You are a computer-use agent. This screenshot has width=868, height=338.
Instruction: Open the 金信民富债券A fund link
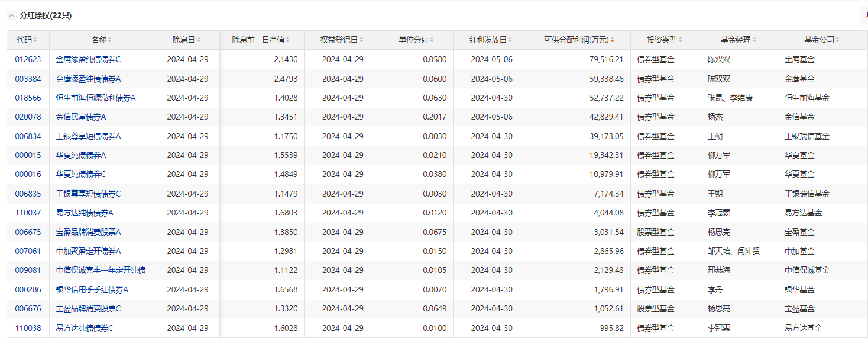(x=81, y=117)
